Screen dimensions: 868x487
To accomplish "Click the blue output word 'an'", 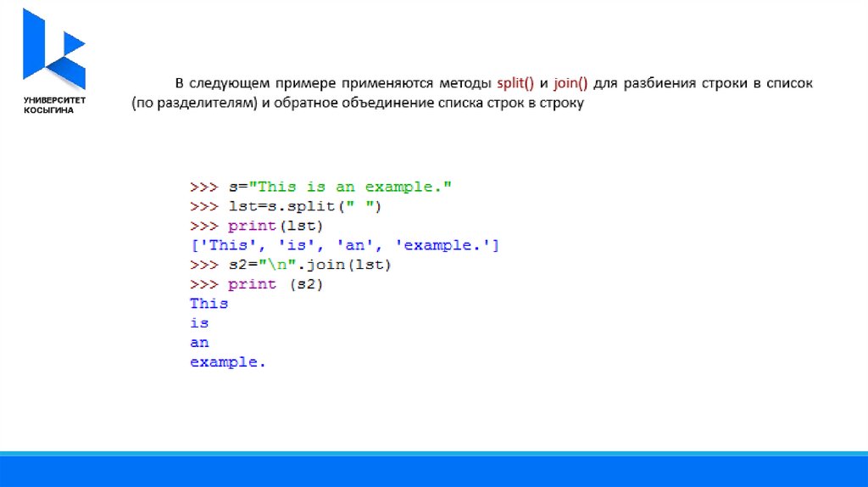I will click(199, 343).
